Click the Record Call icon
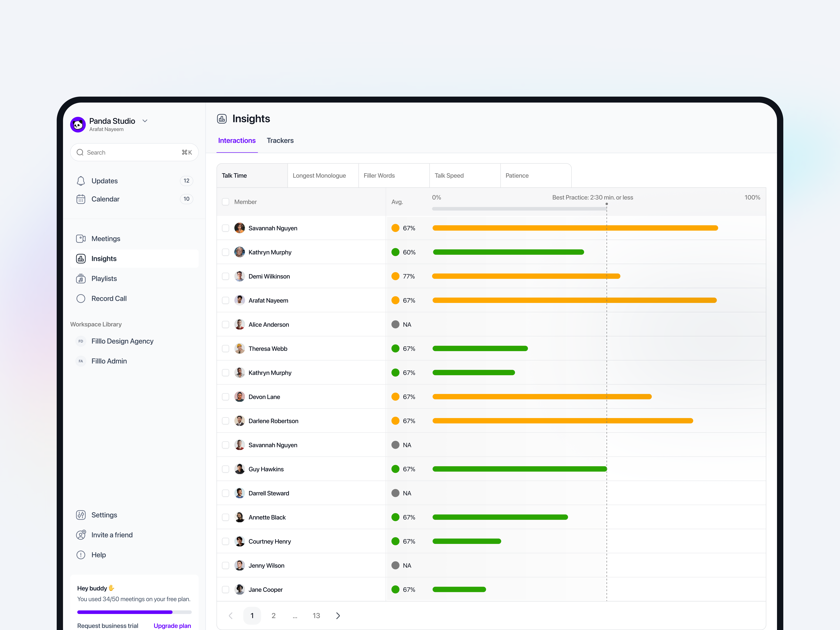The image size is (840, 630). pos(81,299)
